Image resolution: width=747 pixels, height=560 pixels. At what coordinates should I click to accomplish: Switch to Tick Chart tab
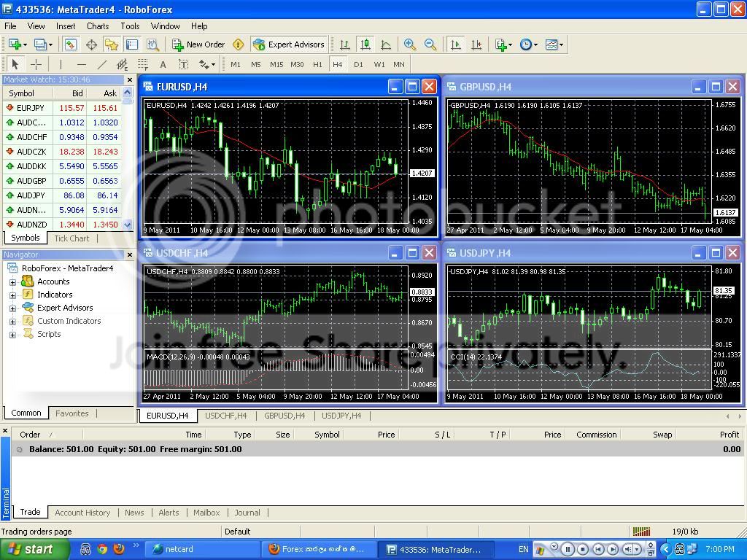(x=71, y=238)
